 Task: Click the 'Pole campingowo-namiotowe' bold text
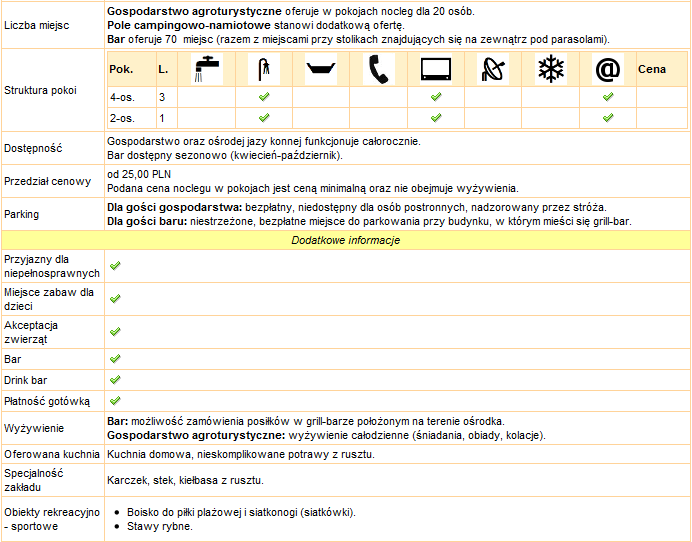tap(189, 26)
